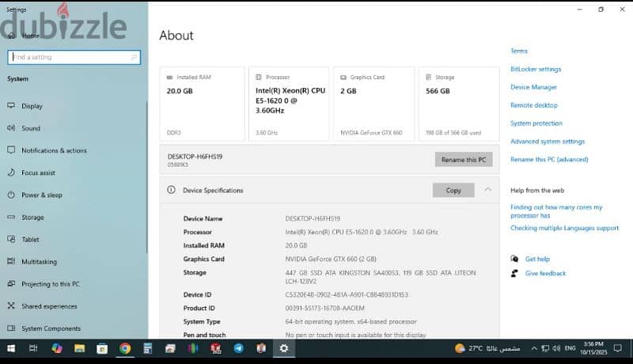Select Product ID value 00391-55173-16708-AAOEM
This screenshot has width=633, height=364.
point(324,308)
